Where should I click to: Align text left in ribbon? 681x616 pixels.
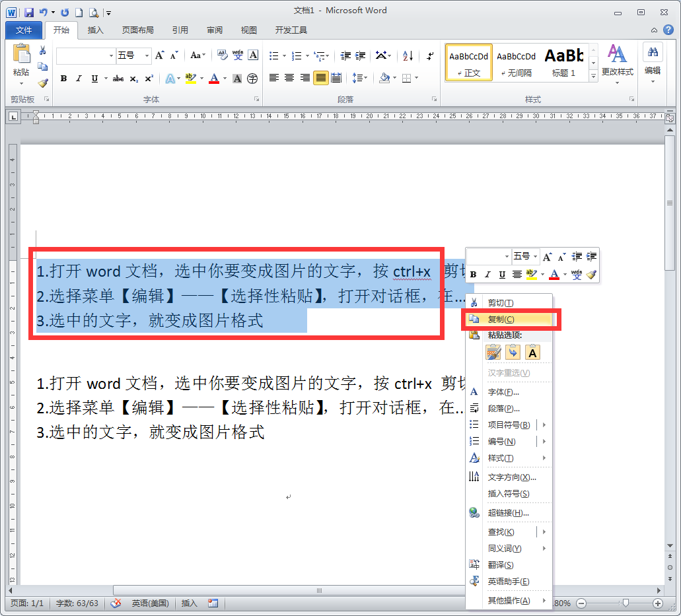(x=273, y=78)
